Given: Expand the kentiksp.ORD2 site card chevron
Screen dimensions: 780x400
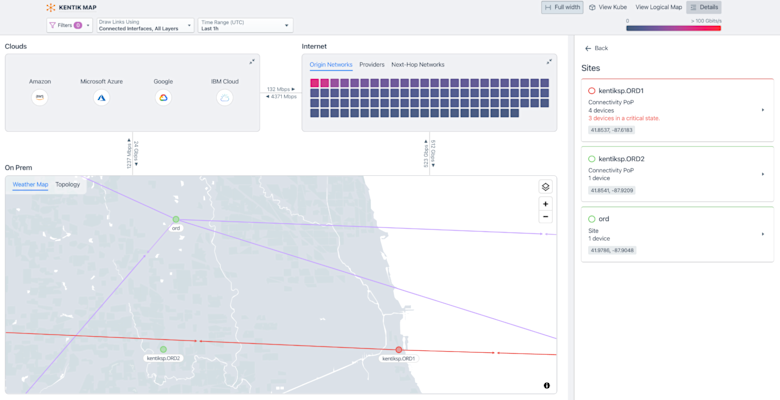Looking at the screenshot, I should pos(763,174).
